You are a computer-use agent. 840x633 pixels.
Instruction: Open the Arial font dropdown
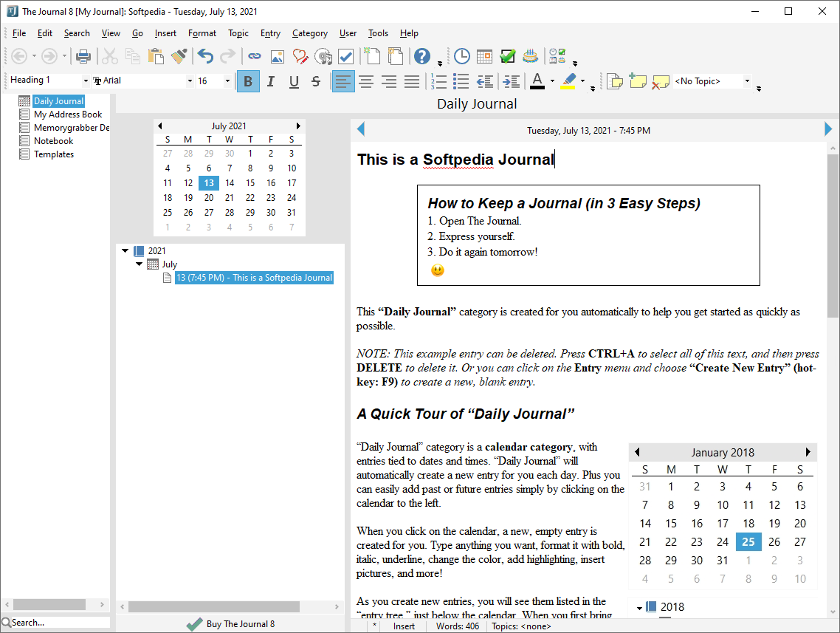tap(190, 81)
